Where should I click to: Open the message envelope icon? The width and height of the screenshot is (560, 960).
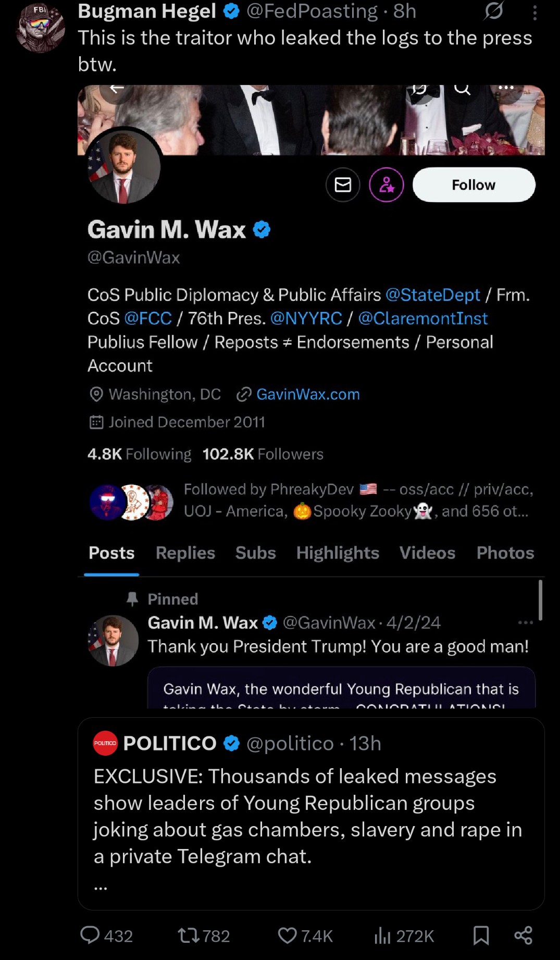[x=343, y=185]
